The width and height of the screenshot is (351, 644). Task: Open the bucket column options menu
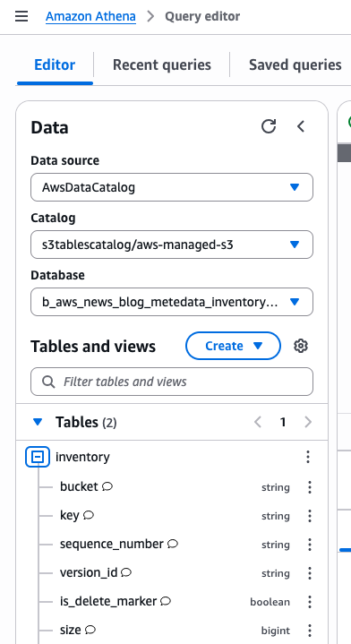click(310, 487)
